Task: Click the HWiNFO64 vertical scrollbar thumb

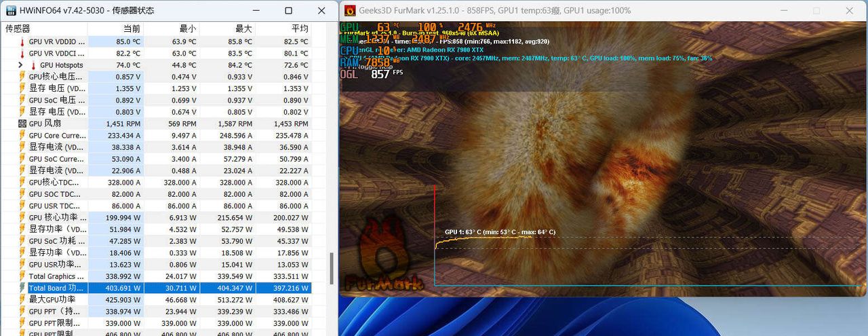Action: click(x=332, y=269)
